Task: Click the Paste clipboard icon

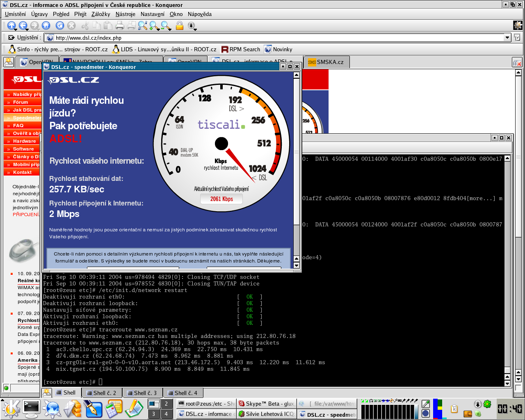Action: point(108,25)
